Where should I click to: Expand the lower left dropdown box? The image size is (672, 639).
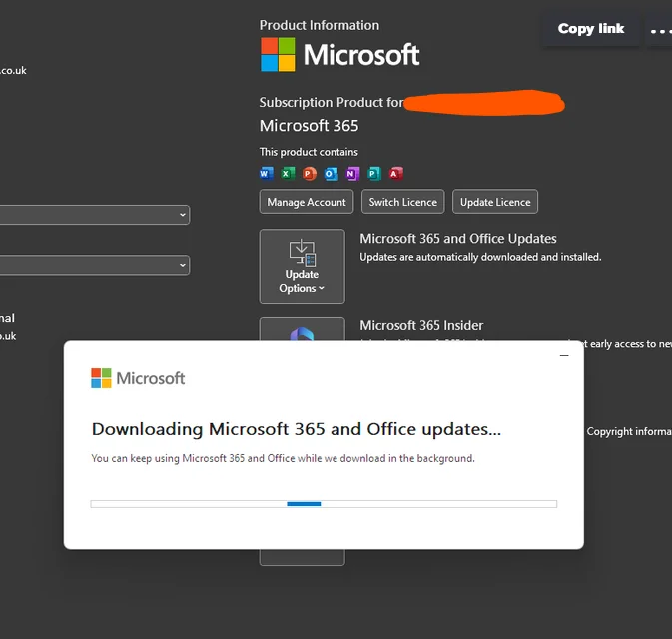(95, 265)
